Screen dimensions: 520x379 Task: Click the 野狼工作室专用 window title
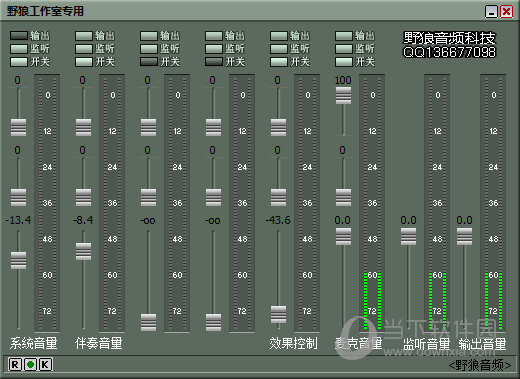click(x=45, y=11)
